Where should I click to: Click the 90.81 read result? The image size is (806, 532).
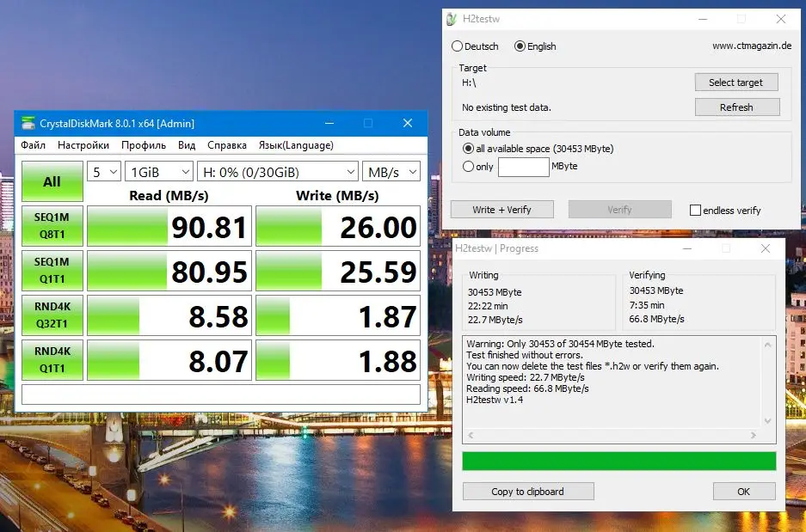[x=169, y=226]
